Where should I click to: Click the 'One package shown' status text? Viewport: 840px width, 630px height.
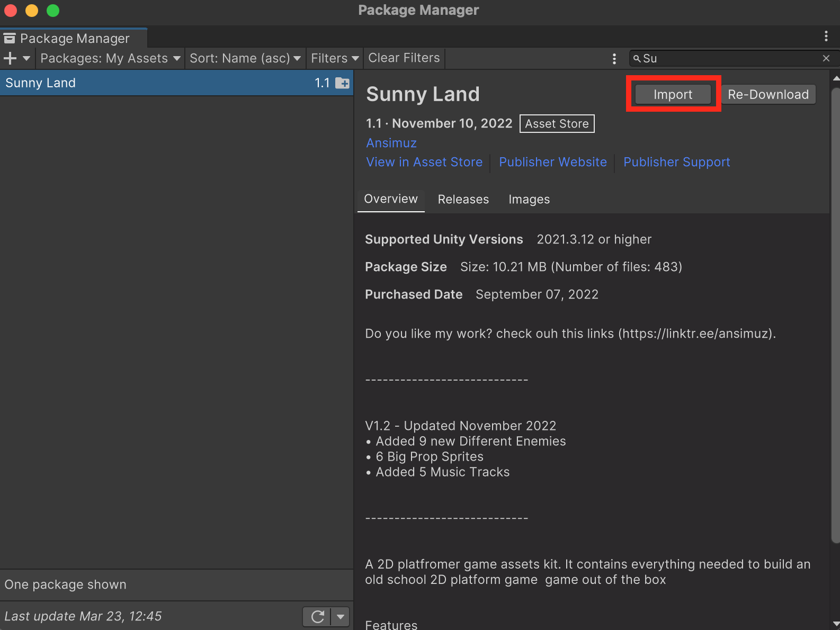[66, 584]
